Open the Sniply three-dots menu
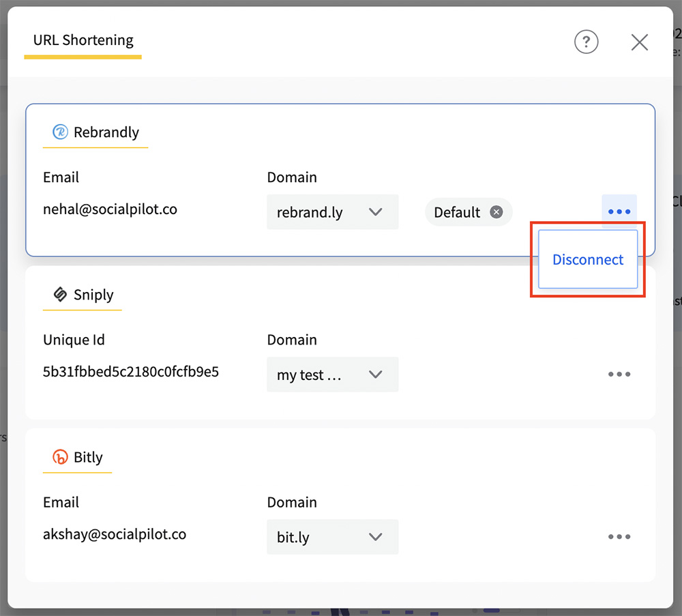 (x=619, y=374)
